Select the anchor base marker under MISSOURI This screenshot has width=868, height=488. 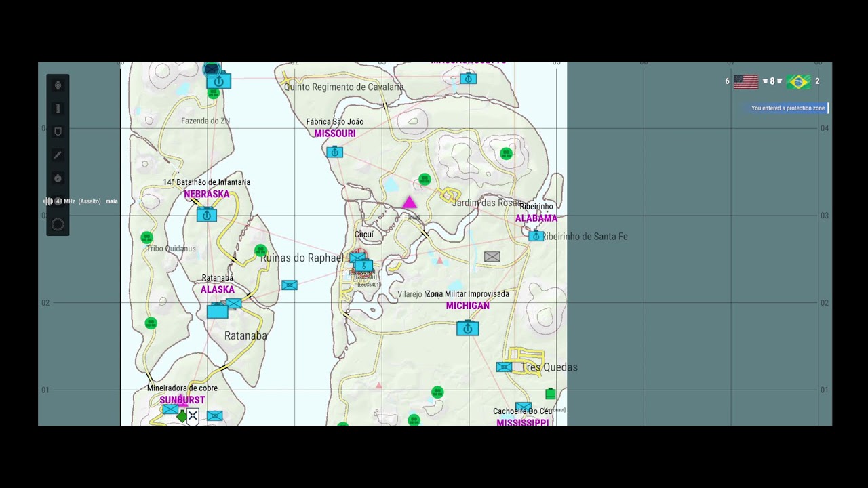point(335,152)
